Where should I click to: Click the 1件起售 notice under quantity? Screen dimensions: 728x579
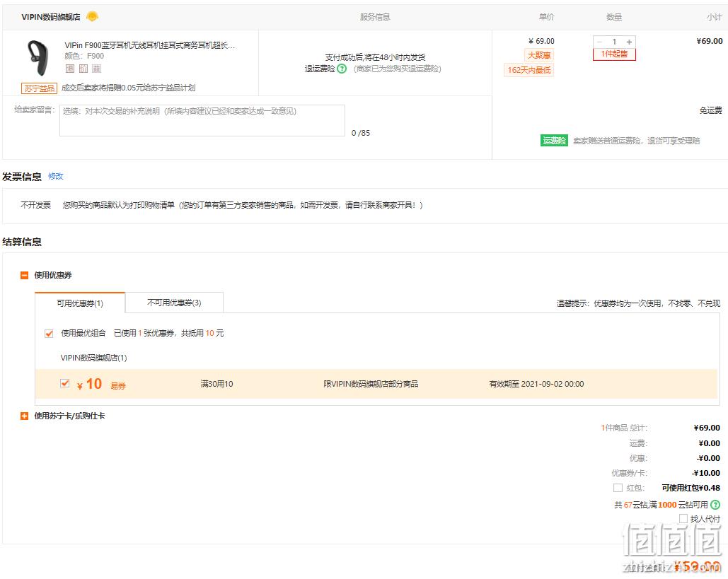click(x=614, y=54)
